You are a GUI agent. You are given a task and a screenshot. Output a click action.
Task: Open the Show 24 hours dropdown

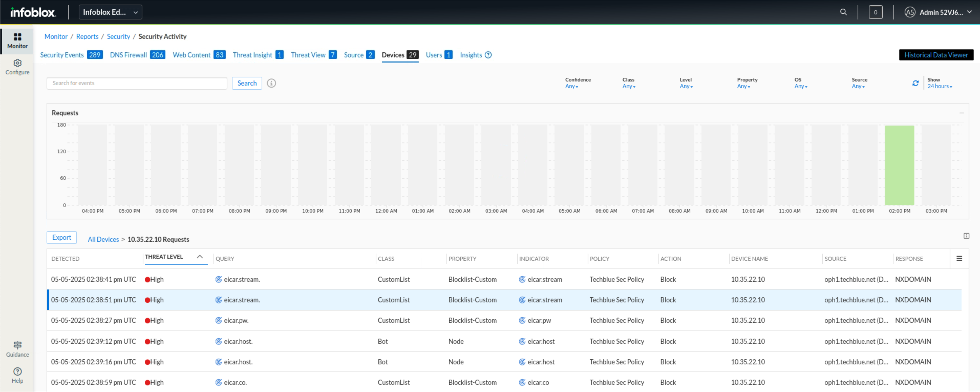pos(939,86)
